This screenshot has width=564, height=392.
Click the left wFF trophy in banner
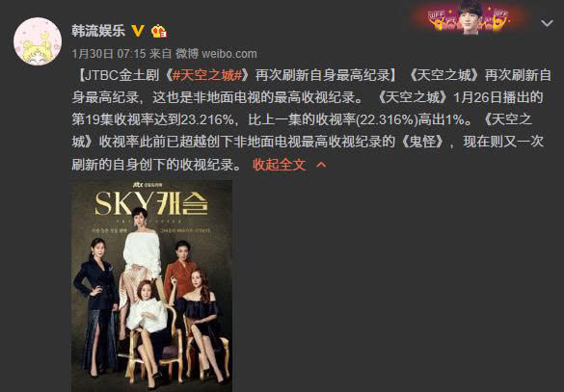[437, 20]
